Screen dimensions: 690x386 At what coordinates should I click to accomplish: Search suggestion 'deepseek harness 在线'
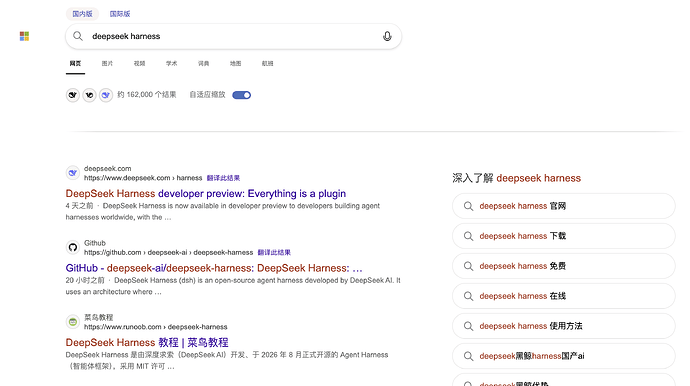coord(564,296)
